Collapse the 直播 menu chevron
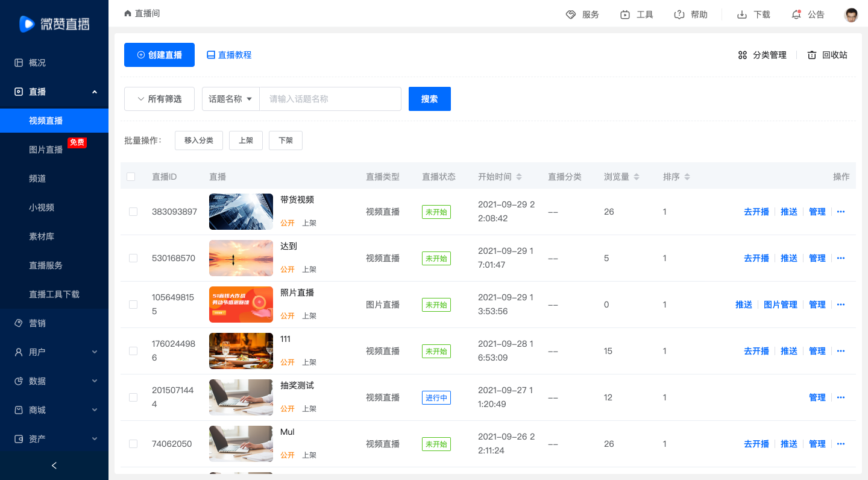 click(95, 92)
